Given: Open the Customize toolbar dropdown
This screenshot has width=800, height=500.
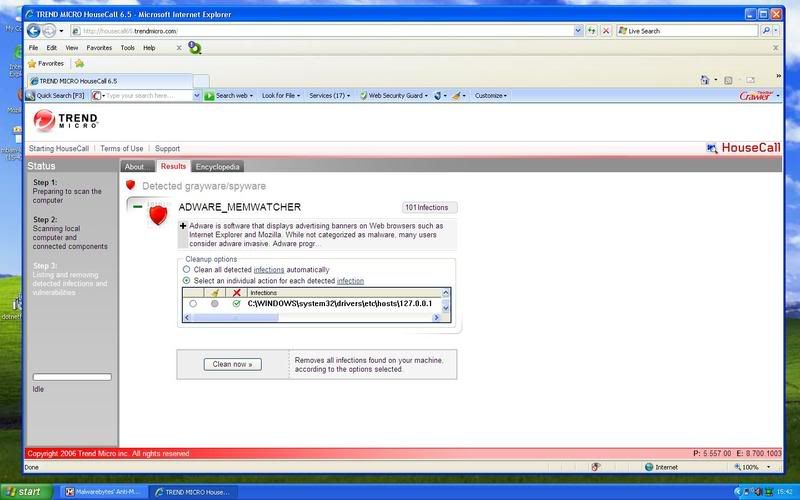Looking at the screenshot, I should tap(490, 96).
